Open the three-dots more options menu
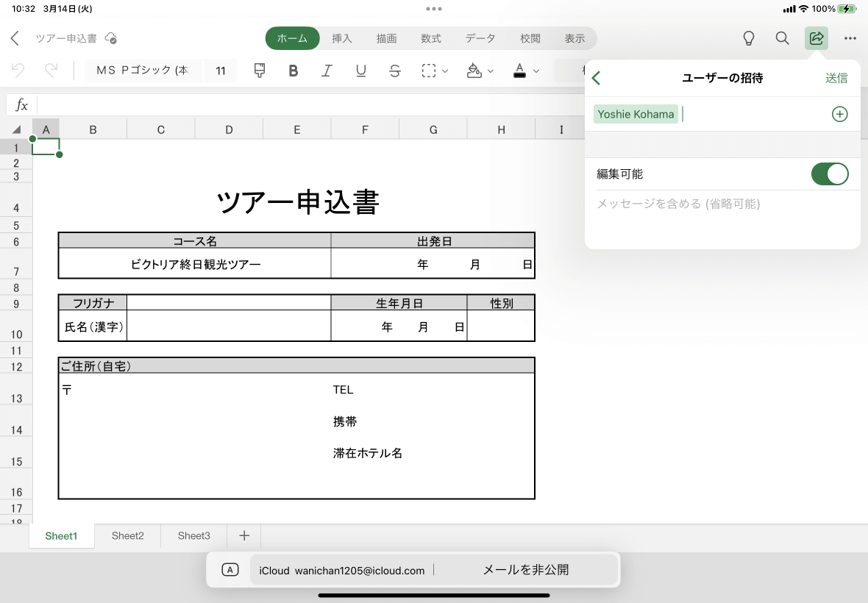 coord(850,38)
